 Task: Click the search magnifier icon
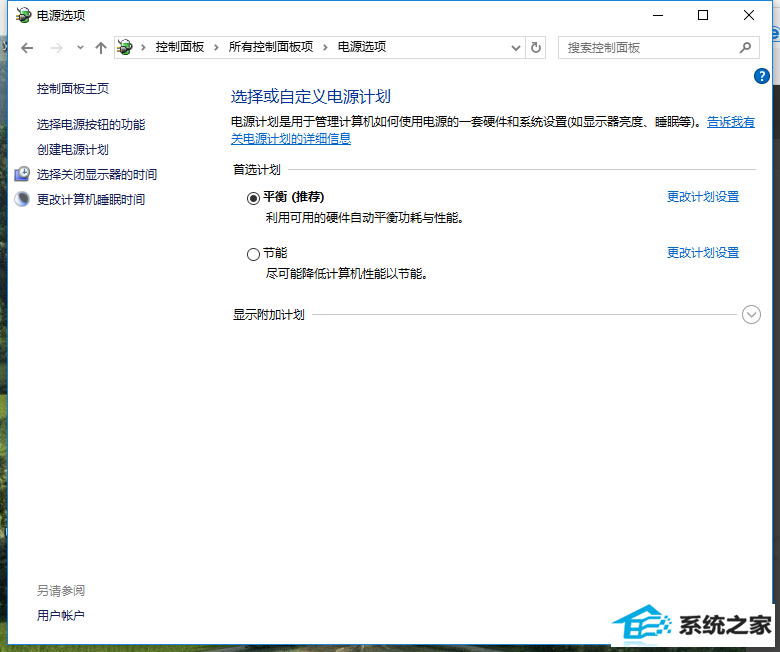pyautogui.click(x=745, y=48)
